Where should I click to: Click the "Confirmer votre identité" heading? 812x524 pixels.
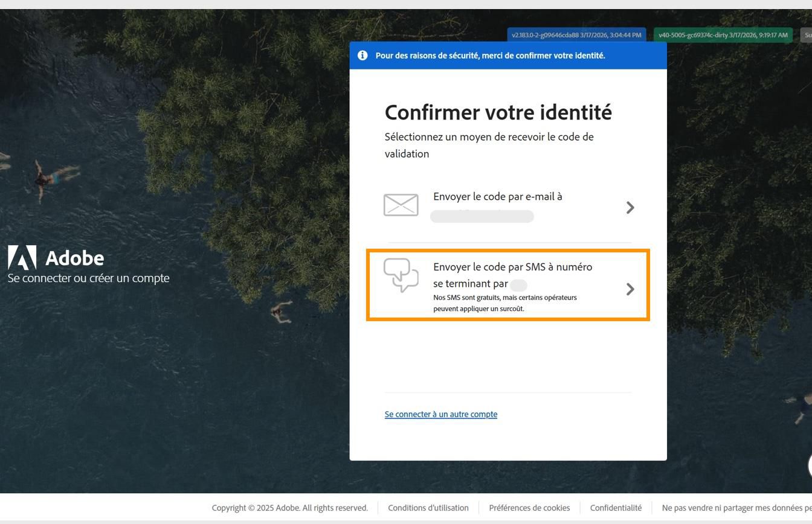(x=498, y=112)
